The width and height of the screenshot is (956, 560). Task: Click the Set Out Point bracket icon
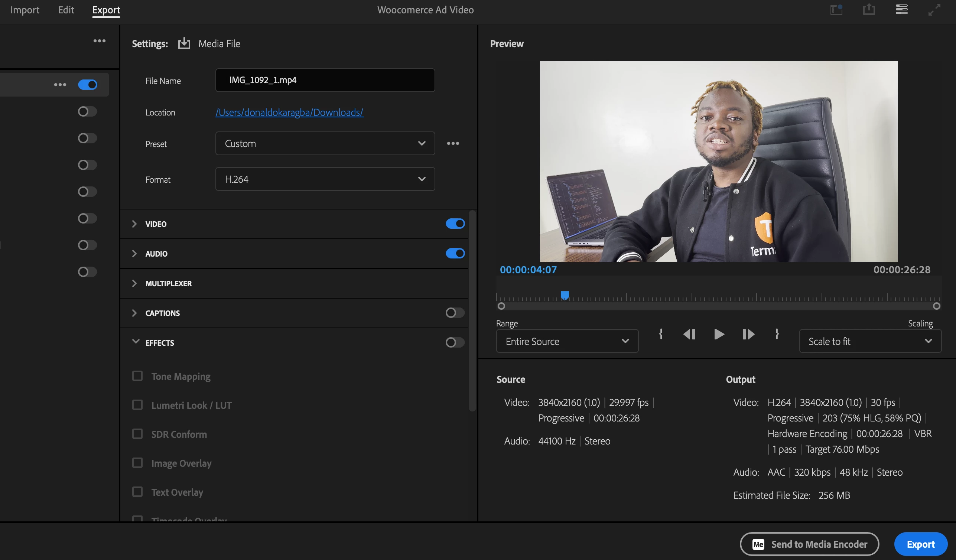[x=777, y=334]
